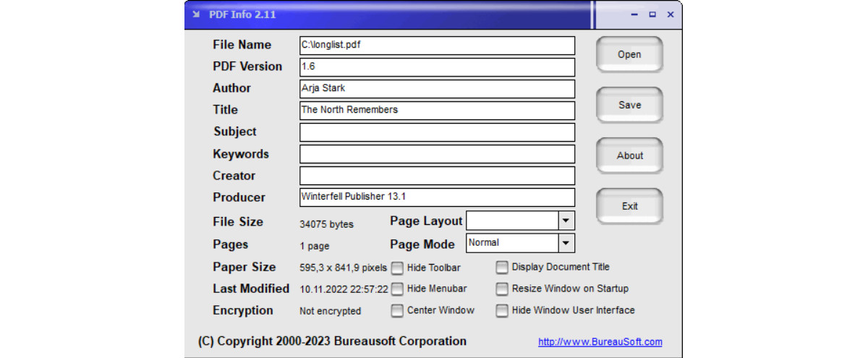Toggle Hide Window User Interface checkbox
Viewport: 868px width, 358px height.
point(502,311)
